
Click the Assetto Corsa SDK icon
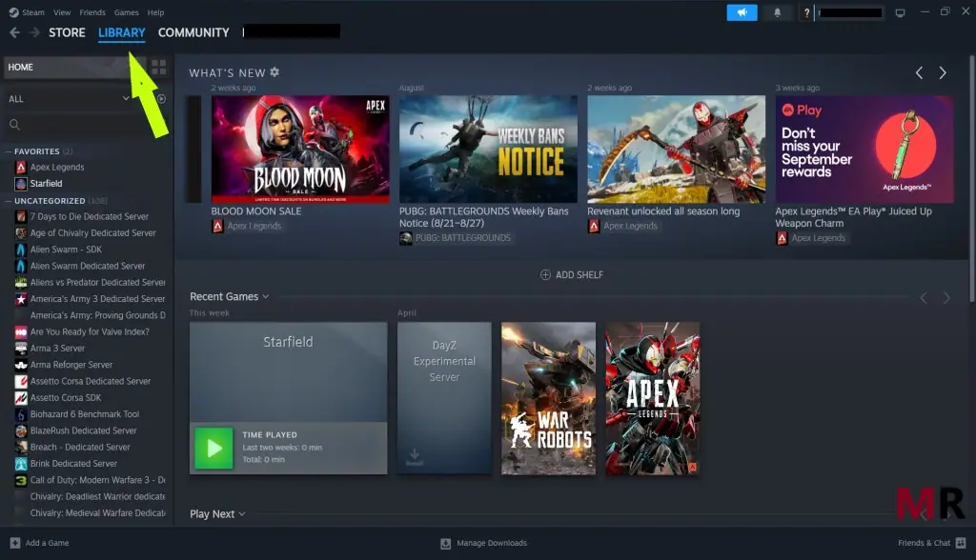click(x=21, y=397)
